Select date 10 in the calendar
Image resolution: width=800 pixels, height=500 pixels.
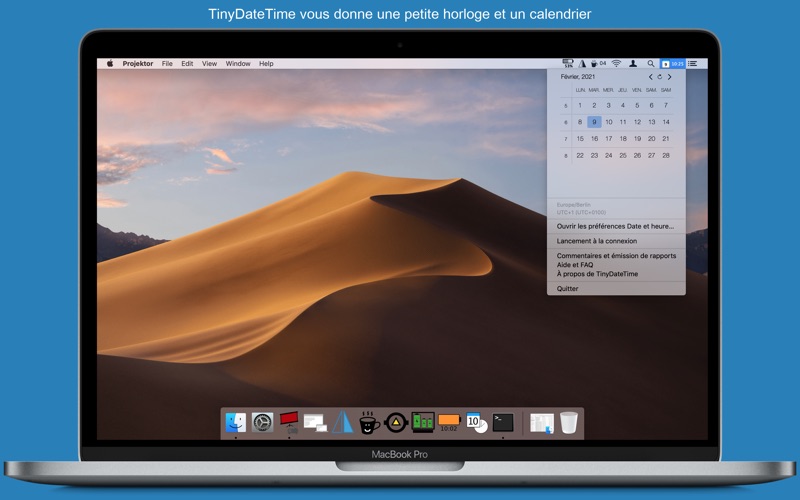(609, 122)
